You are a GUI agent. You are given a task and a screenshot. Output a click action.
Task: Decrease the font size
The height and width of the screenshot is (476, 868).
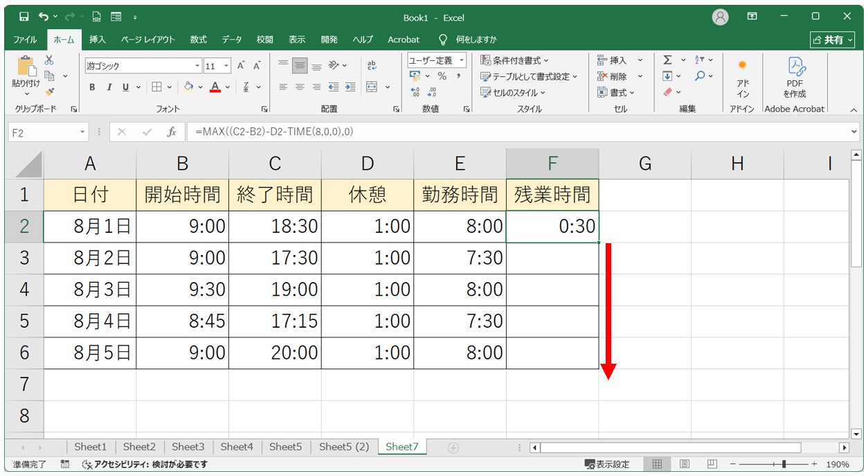coord(257,66)
